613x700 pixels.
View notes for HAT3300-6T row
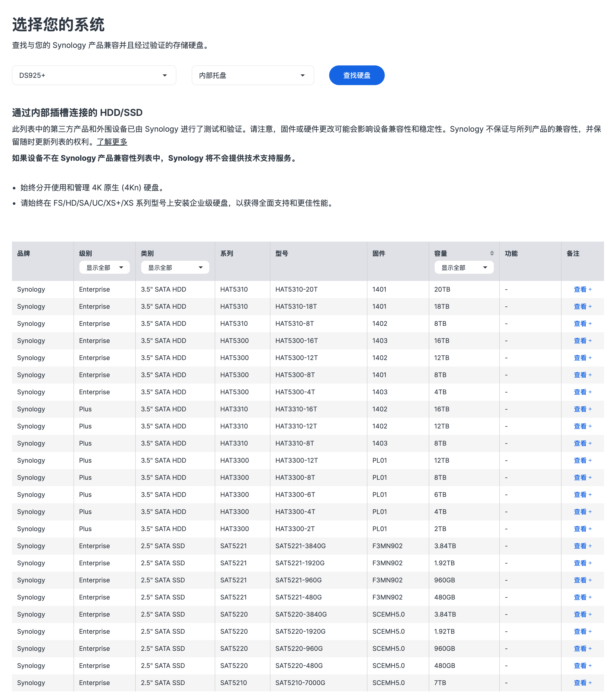pyautogui.click(x=583, y=495)
